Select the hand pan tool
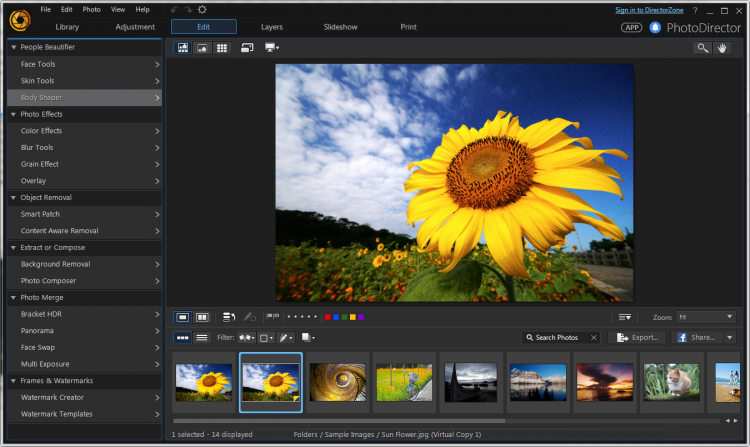The width and height of the screenshot is (750, 447). pos(722,48)
